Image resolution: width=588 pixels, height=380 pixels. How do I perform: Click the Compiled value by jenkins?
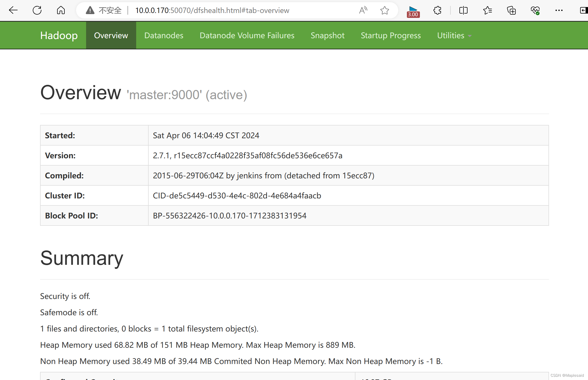[263, 175]
